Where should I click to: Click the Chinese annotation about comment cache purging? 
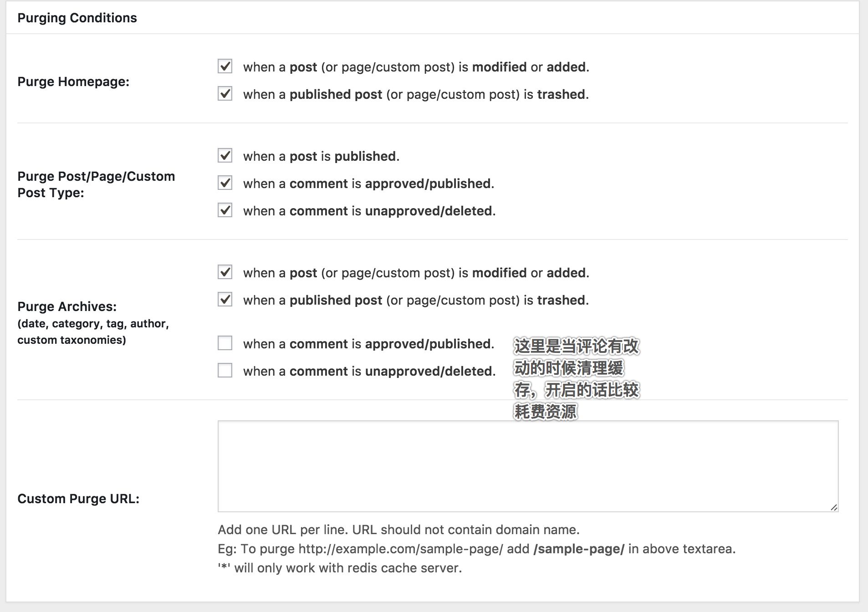point(576,378)
